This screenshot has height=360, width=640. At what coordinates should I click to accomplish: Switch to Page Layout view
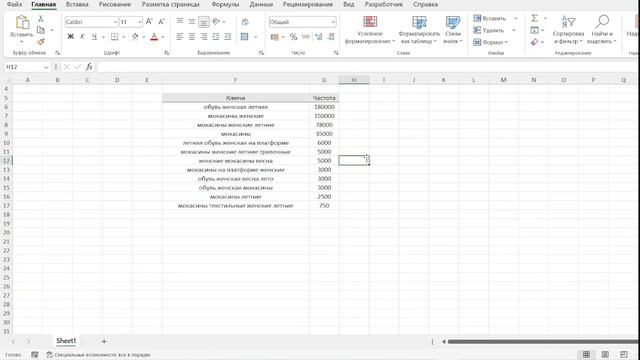point(605,354)
